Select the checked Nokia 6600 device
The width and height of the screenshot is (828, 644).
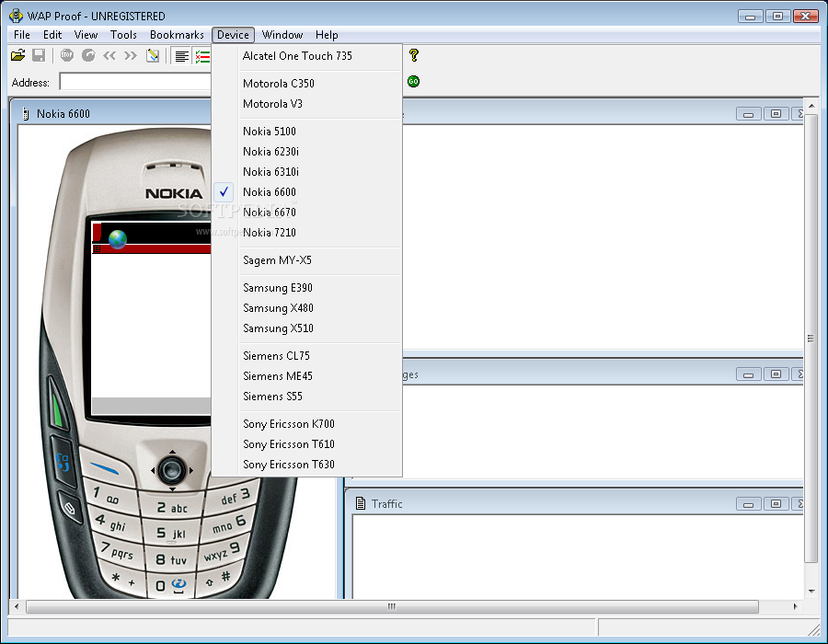[306, 192]
